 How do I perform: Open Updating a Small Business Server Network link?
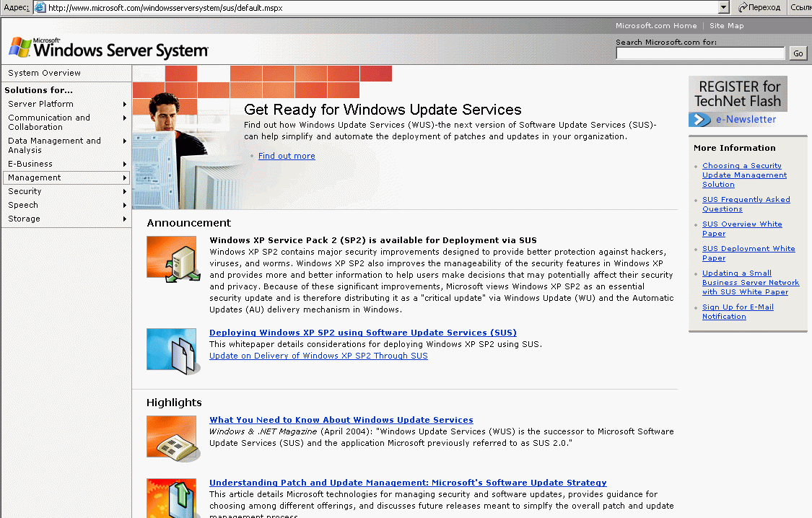pyautogui.click(x=751, y=283)
